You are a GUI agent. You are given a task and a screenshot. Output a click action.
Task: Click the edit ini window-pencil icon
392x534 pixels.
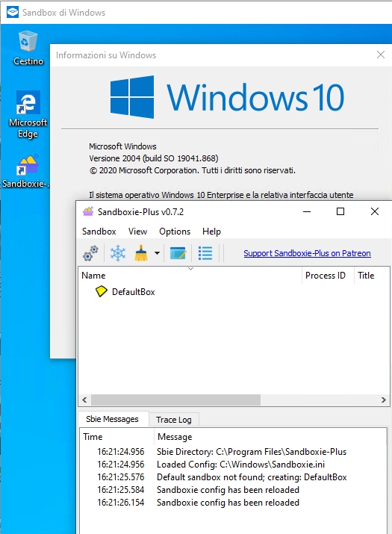point(178,253)
